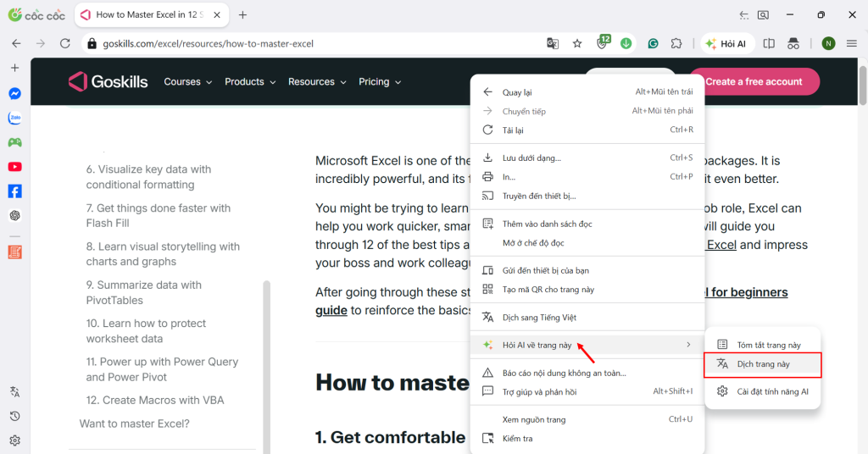Image resolution: width=868 pixels, height=454 pixels.
Task: Choose In... to print the page
Action: 587,177
